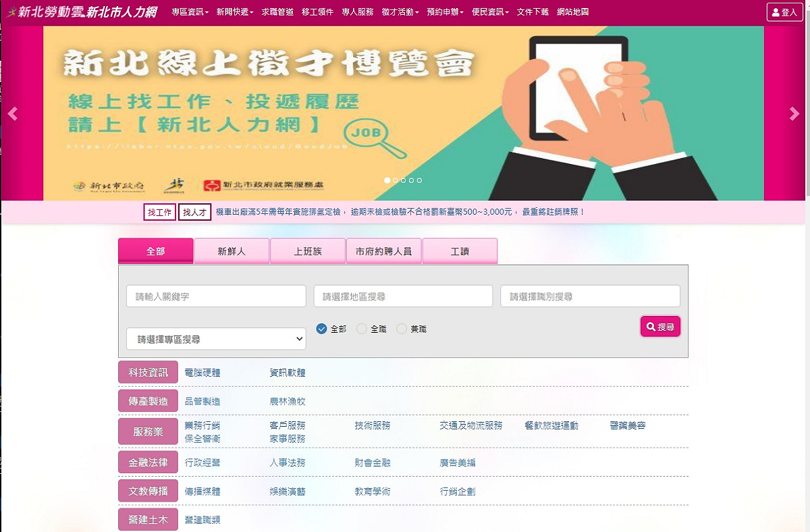Open the 教育學術 job link
This screenshot has width=810, height=532.
[x=373, y=492]
